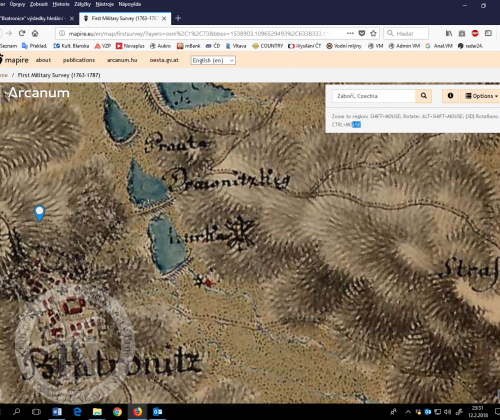Click the Hledat search box

point(406,33)
